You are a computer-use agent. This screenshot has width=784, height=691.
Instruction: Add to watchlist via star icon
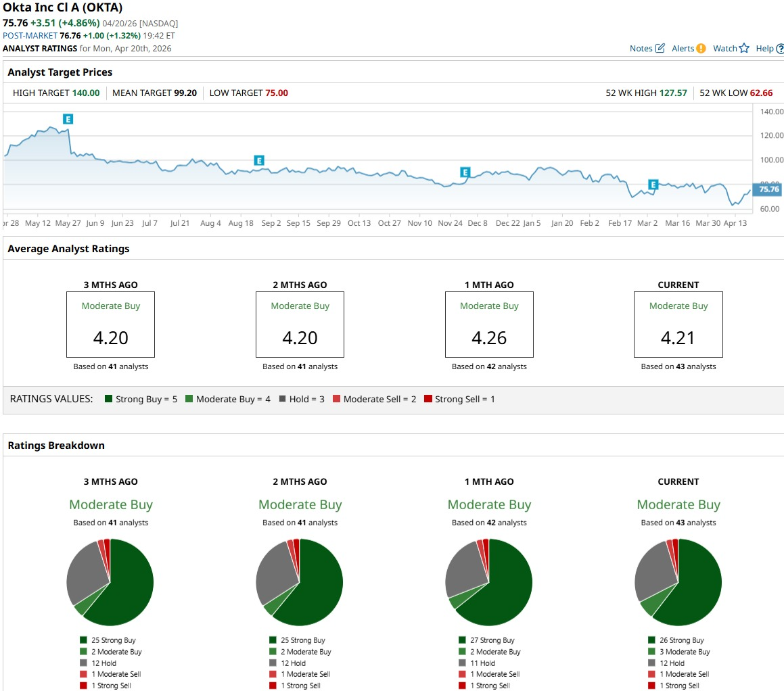(x=744, y=48)
